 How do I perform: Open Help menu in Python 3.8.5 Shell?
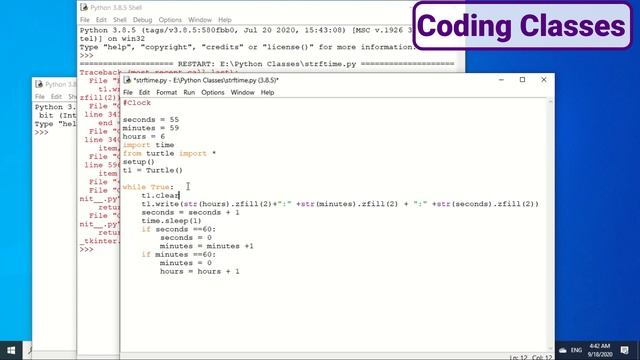[224, 20]
